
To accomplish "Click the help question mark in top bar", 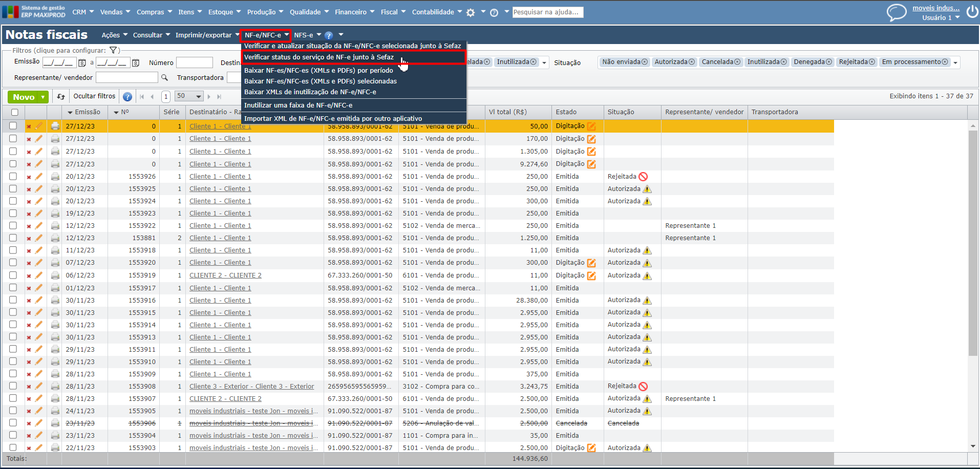I will [494, 13].
